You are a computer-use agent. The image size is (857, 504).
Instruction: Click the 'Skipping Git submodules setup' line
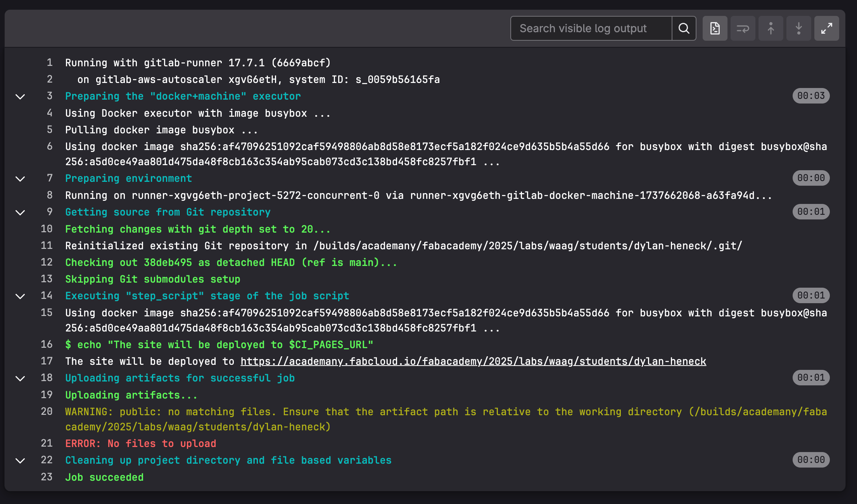(153, 279)
